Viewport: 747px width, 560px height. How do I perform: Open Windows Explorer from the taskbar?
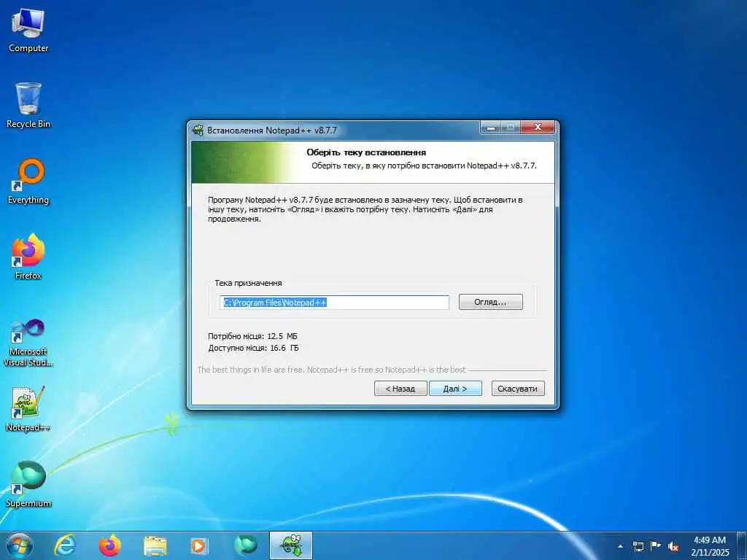155,545
